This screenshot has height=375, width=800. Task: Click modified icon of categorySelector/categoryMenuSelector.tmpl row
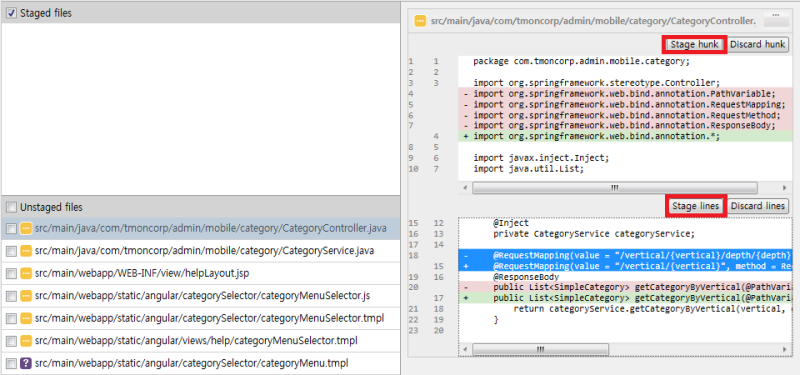[x=26, y=318]
